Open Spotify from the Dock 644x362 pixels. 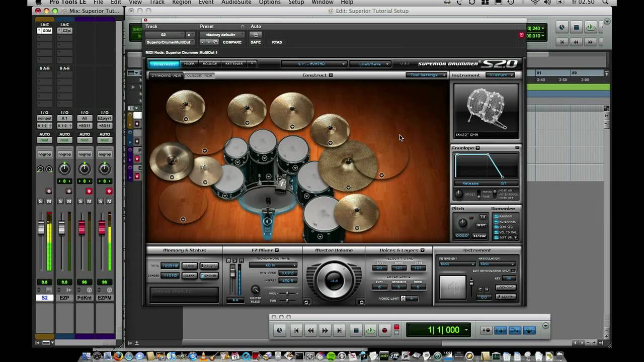pyautogui.click(x=331, y=356)
